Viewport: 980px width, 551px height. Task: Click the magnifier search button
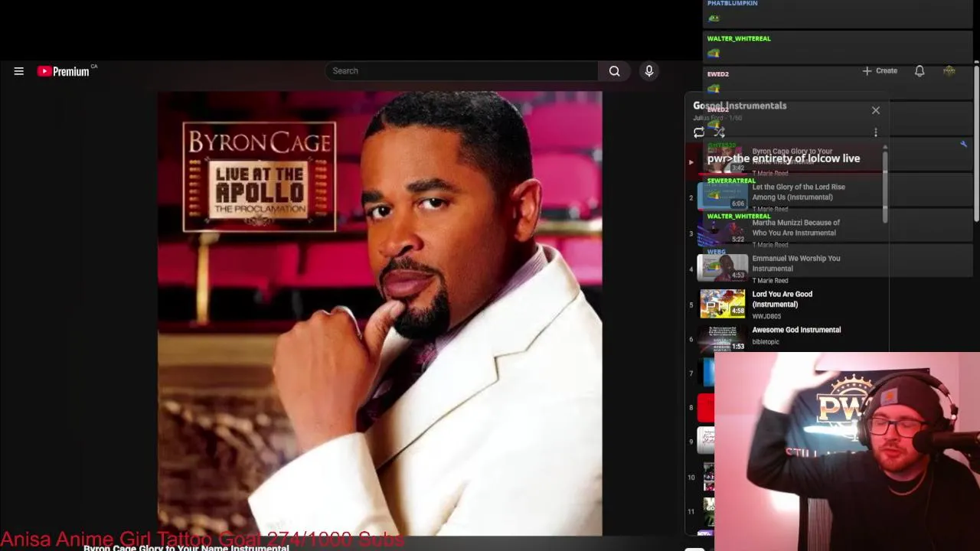pos(614,71)
